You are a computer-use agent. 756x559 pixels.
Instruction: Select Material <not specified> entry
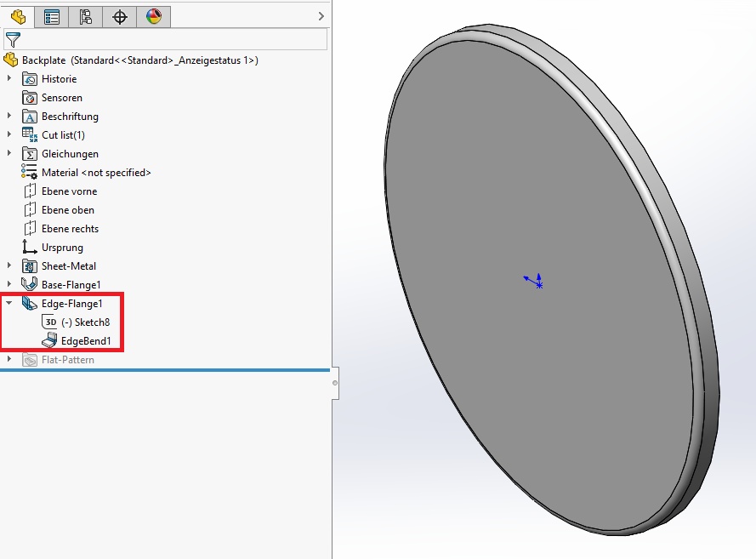96,173
